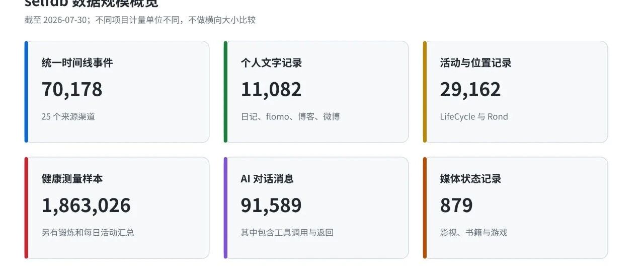Open the 健康测量样本 card
Viewport: 644px width, 274px height.
[117, 208]
